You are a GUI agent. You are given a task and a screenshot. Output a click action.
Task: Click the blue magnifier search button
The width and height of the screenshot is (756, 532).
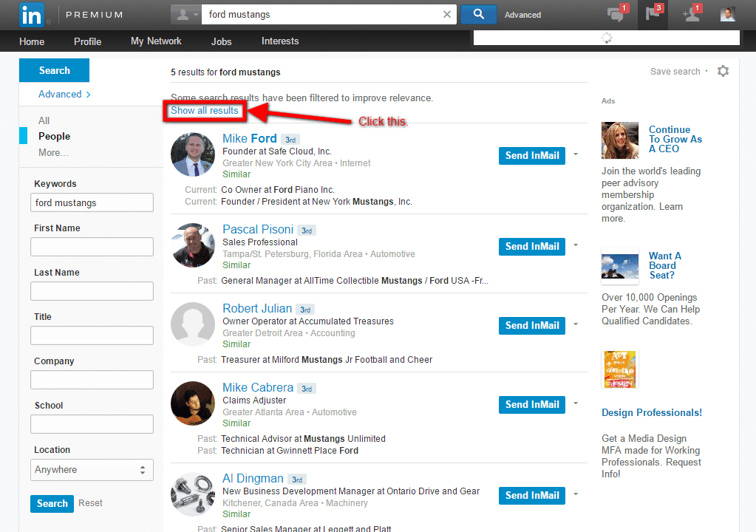478,14
